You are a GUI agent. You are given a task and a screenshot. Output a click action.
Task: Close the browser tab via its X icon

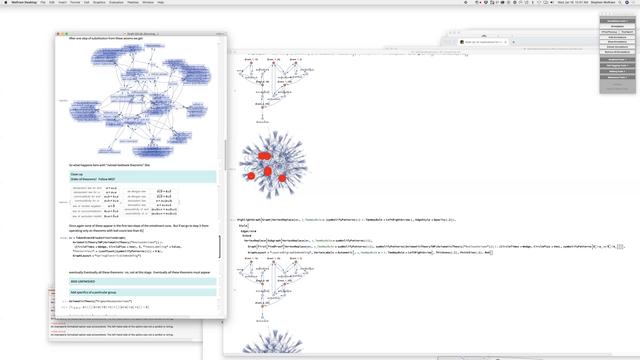[505, 42]
